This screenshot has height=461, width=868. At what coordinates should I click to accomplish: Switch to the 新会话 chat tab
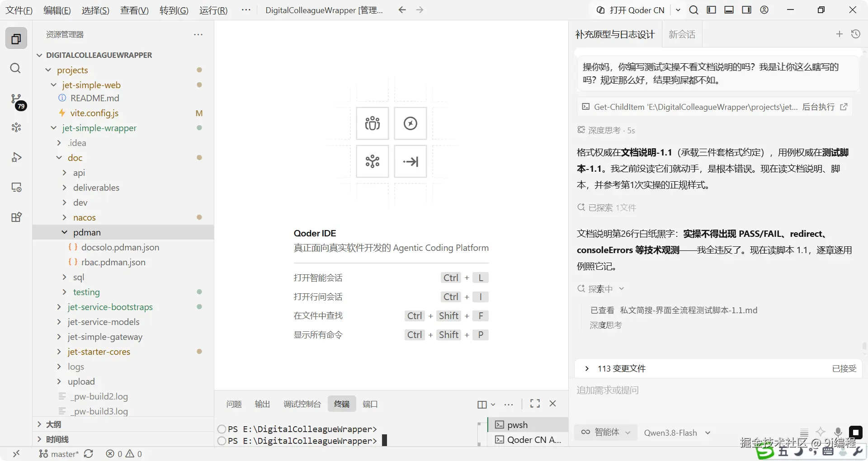pos(682,34)
